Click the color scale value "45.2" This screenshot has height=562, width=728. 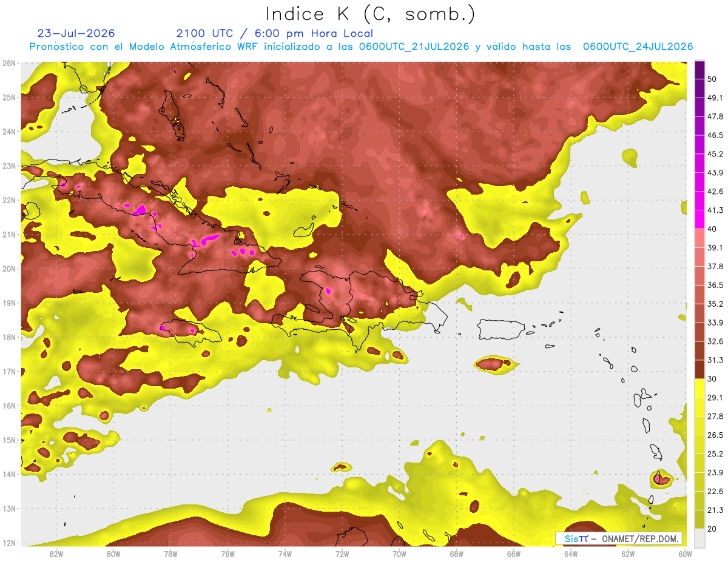pyautogui.click(x=715, y=154)
